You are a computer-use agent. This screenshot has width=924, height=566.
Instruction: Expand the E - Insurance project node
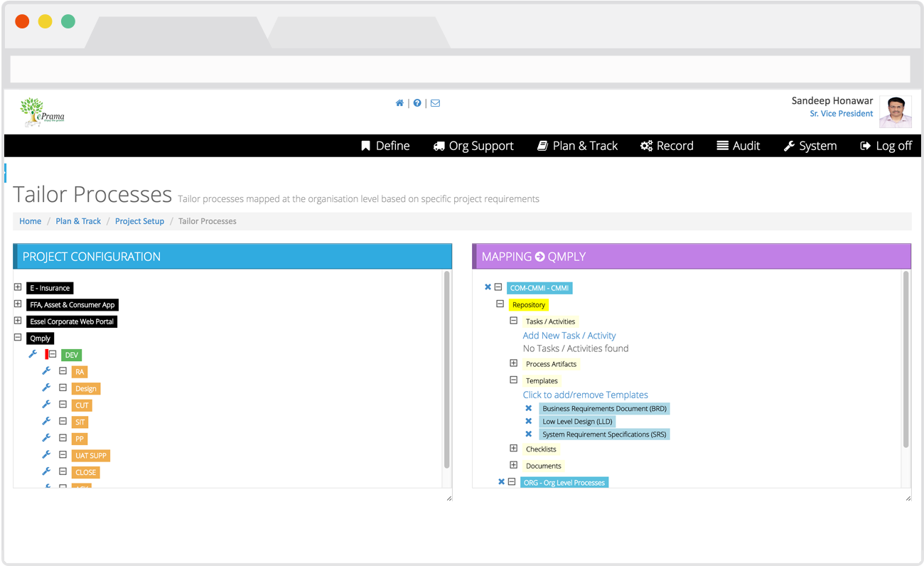(18, 287)
